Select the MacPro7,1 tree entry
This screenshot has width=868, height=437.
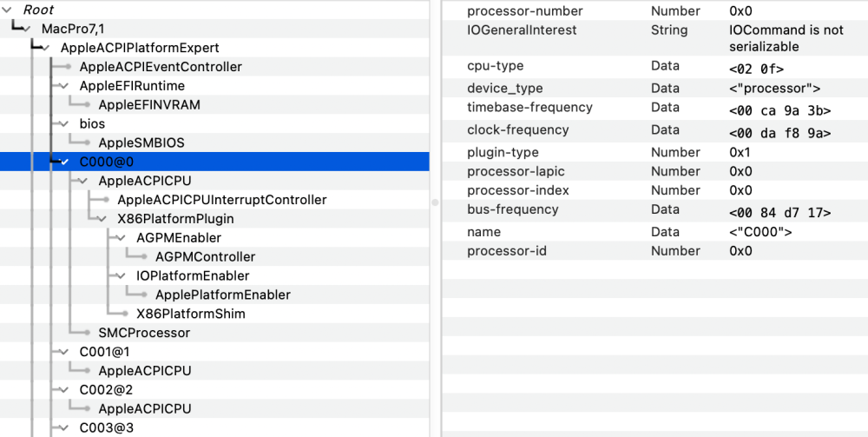[73, 29]
